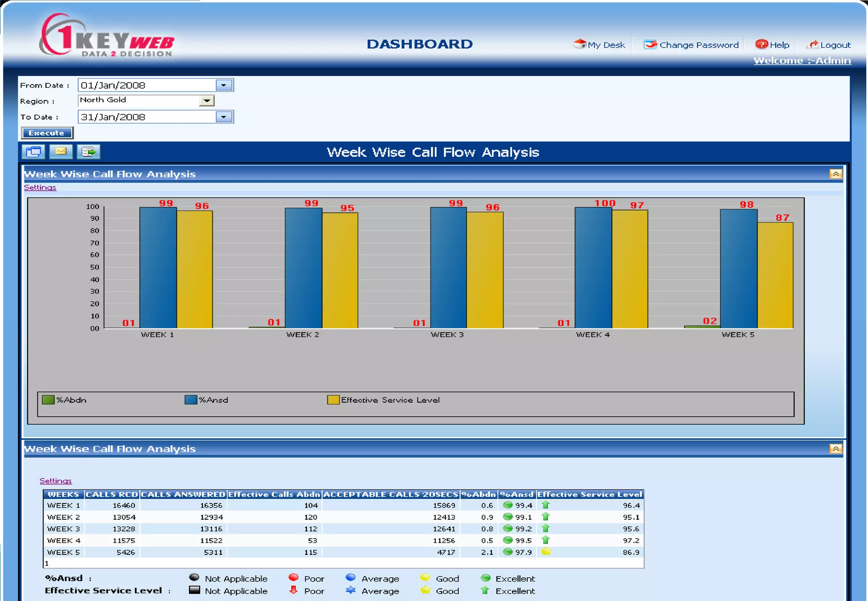Click the green Excellent circle legend icon
This screenshot has height=601, width=868.
click(486, 578)
